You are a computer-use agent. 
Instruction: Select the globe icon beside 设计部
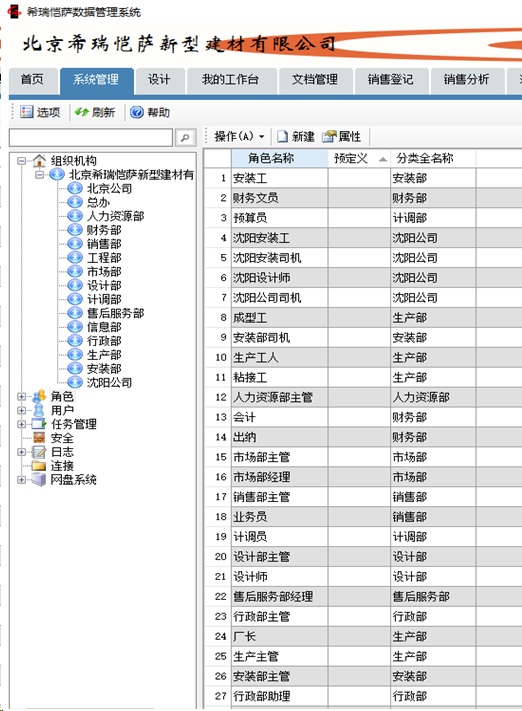pyautogui.click(x=75, y=285)
